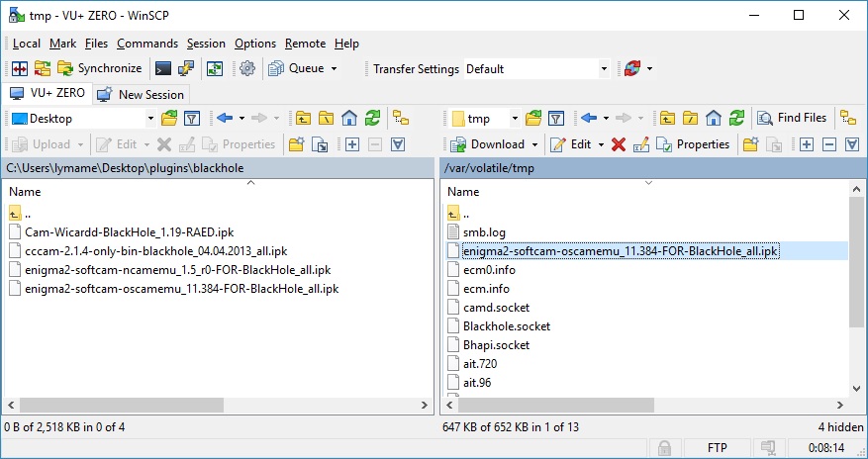Image resolution: width=868 pixels, height=459 pixels.
Task: Click the Queue button
Action: click(297, 68)
